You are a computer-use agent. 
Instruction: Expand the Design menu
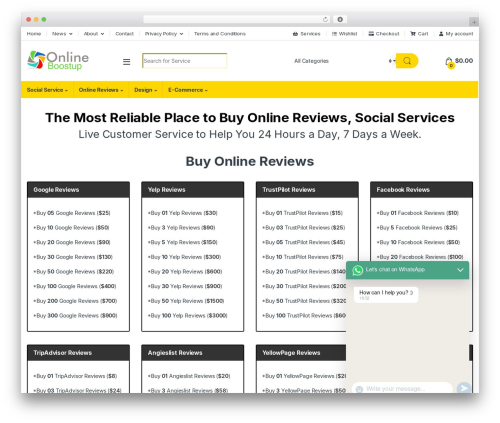145,90
